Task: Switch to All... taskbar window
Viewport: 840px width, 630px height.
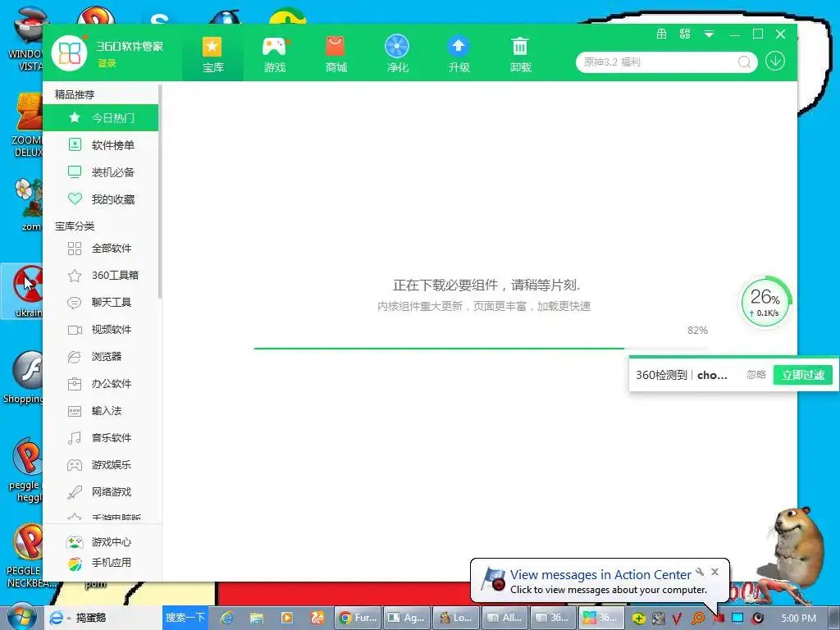Action: click(x=504, y=618)
